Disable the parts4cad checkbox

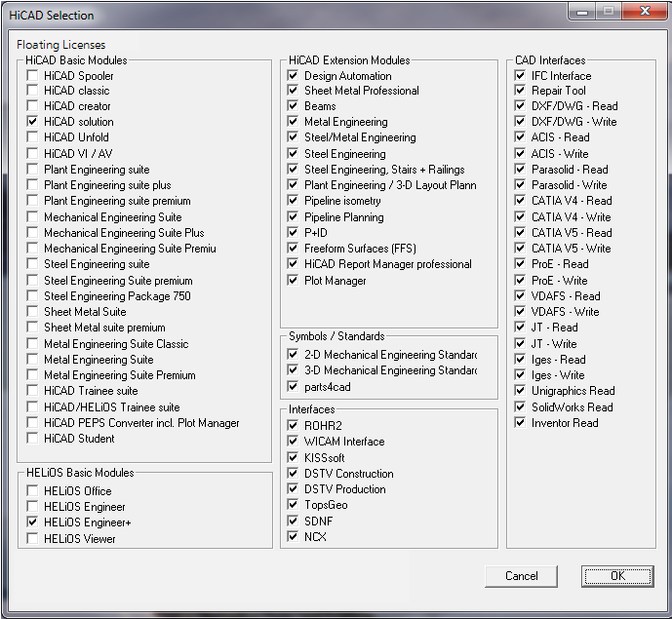294,387
